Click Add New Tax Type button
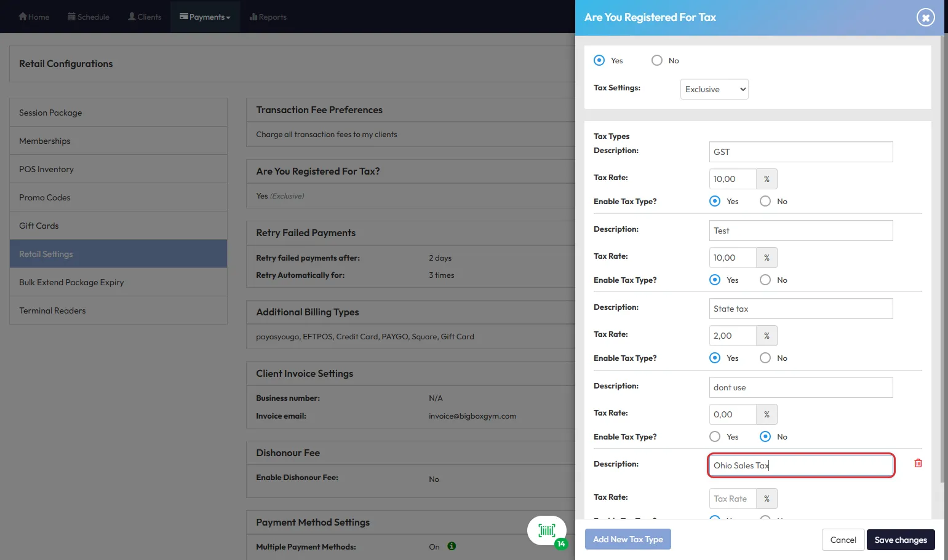 (627, 539)
